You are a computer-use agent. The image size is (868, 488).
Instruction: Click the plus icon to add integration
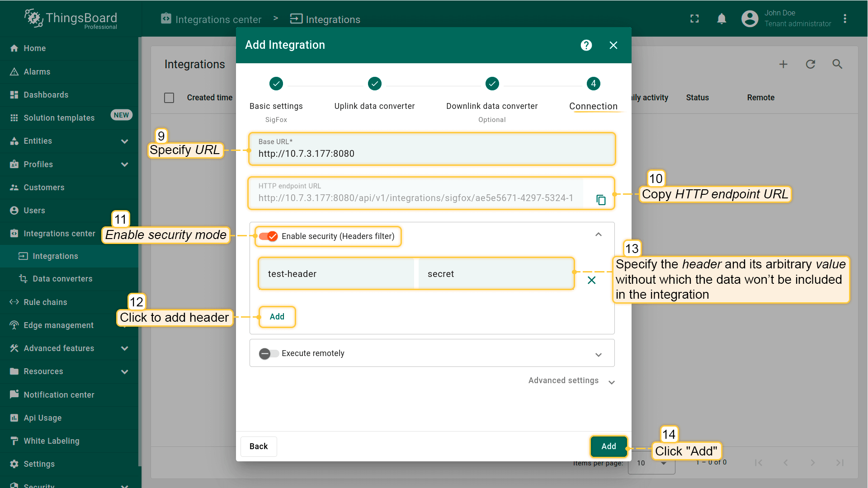pos(783,64)
